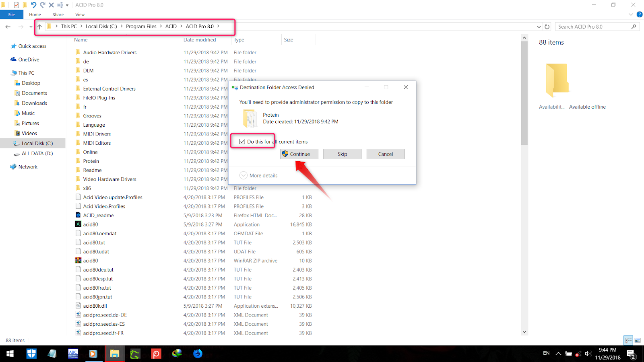Switch to details view icon in status bar

click(x=629, y=340)
